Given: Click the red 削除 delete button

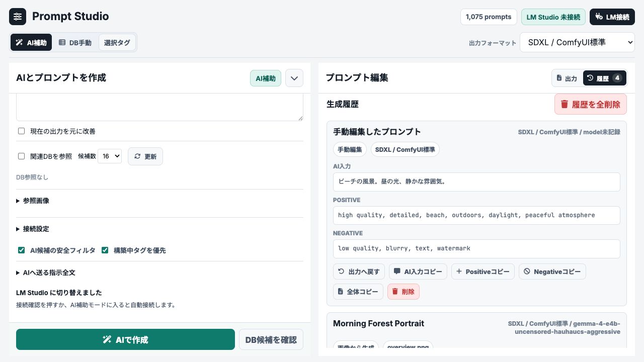Looking at the screenshot, I should [404, 292].
